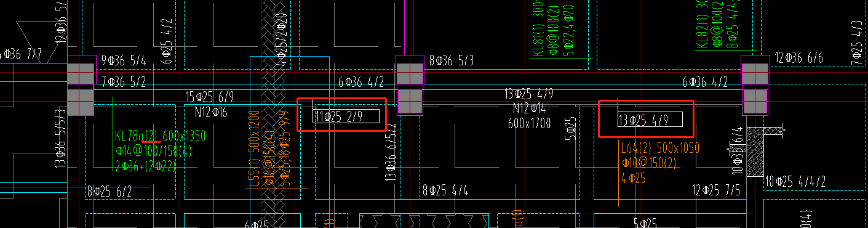This screenshot has width=868, height=228.
Task: Click horizontal white 8Φ25 4/4 rebar label
Action: click(445, 191)
